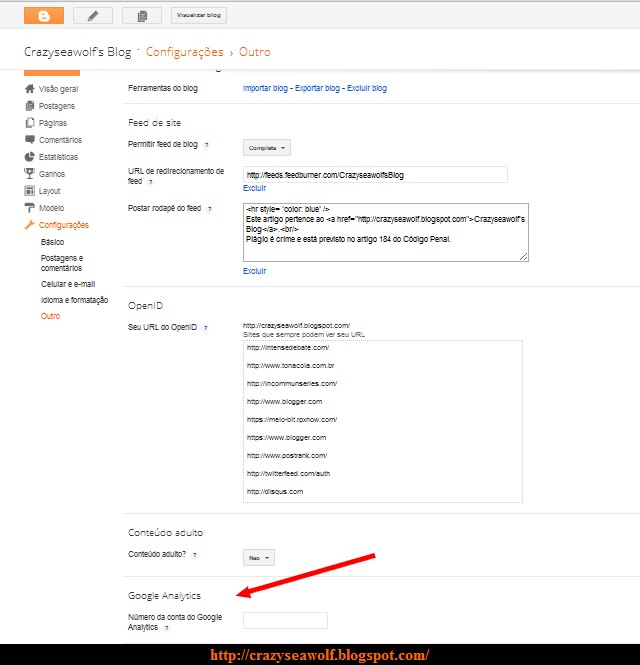The width and height of the screenshot is (640, 665).
Task: Open Crazyseawolf's Blog title link
Action: [x=78, y=52]
